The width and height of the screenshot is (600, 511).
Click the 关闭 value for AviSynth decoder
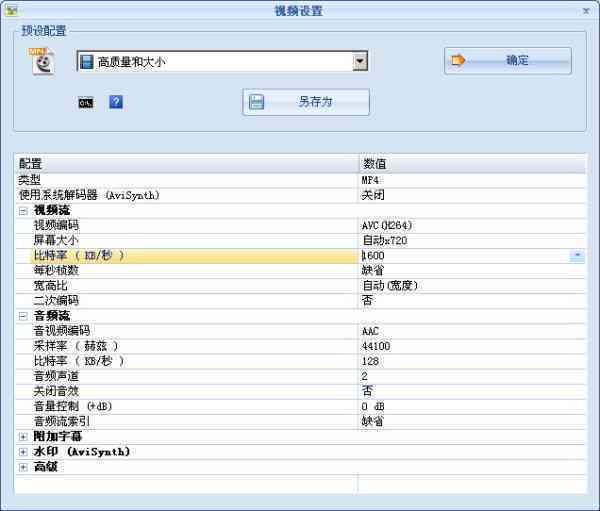click(373, 195)
